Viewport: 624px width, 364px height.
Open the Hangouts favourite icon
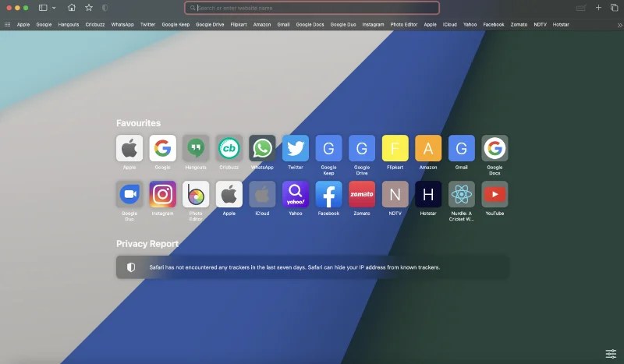click(x=196, y=148)
